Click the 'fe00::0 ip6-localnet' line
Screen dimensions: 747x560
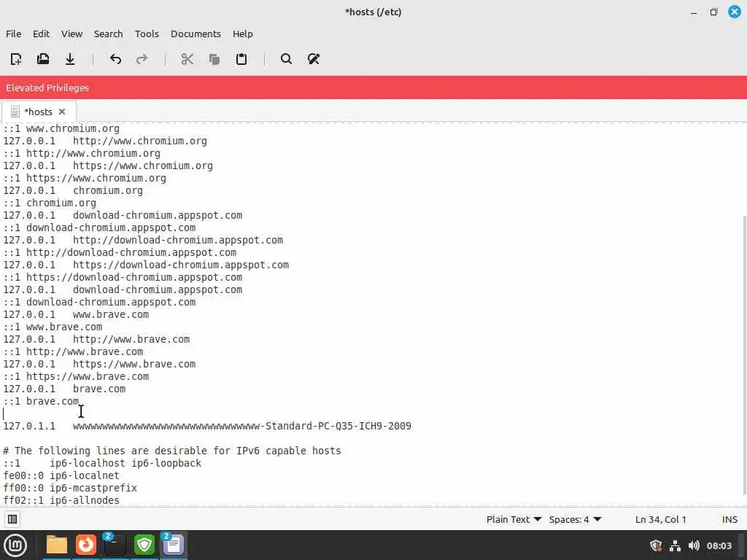[x=61, y=475]
